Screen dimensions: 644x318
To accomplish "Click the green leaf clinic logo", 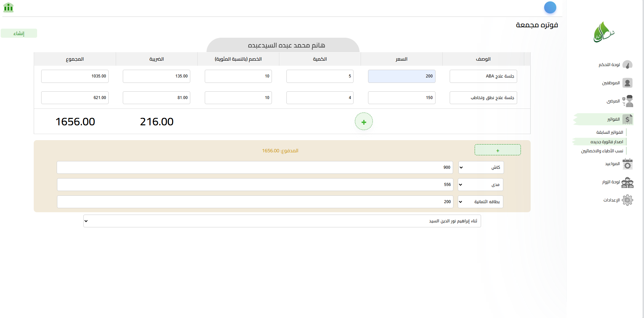I will (604, 32).
